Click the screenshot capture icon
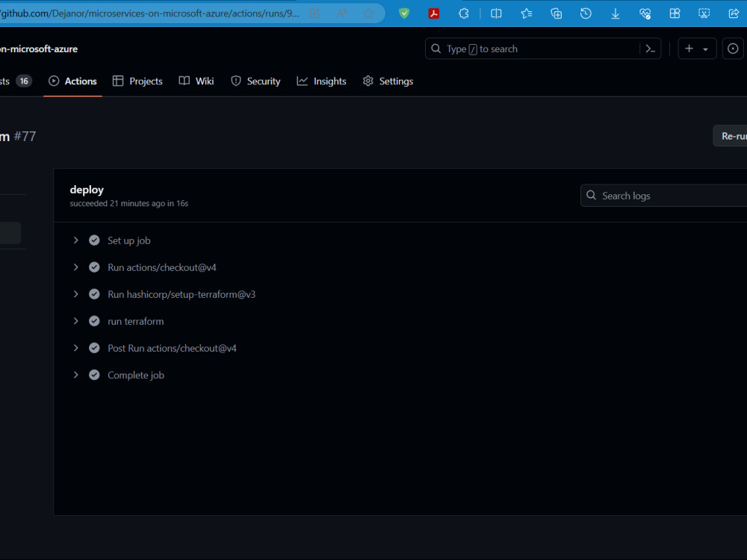 (704, 13)
